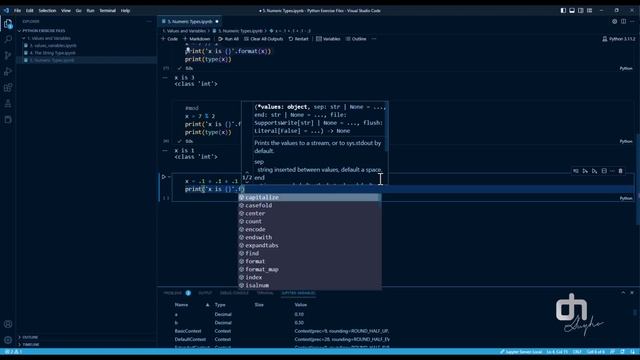This screenshot has width=640, height=360.
Task: Open run options chevron beside play button
Action: pyautogui.click(x=169, y=177)
